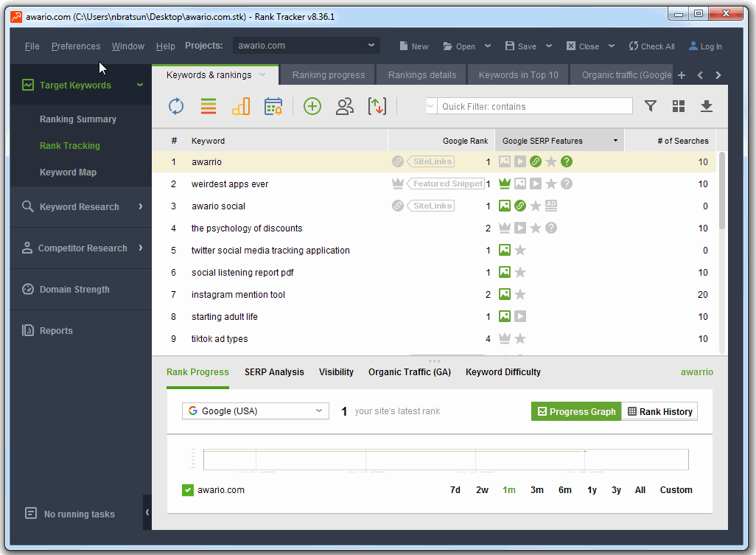
Task: Select the 7d time range
Action: [x=455, y=490]
